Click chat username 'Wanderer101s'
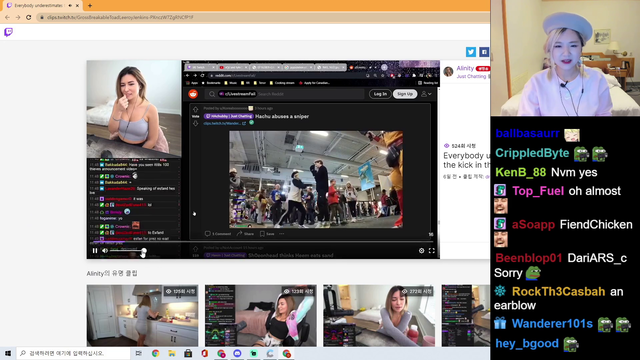 tap(552, 324)
